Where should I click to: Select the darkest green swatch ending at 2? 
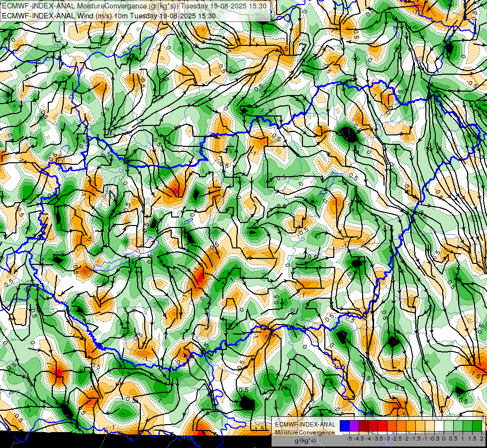[x=477, y=426]
